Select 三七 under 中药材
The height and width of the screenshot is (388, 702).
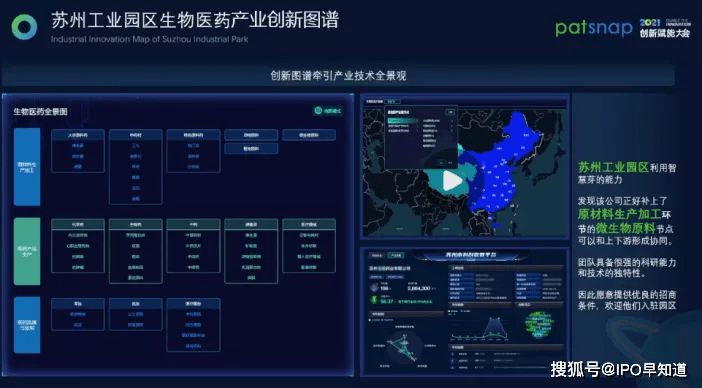coord(136,146)
